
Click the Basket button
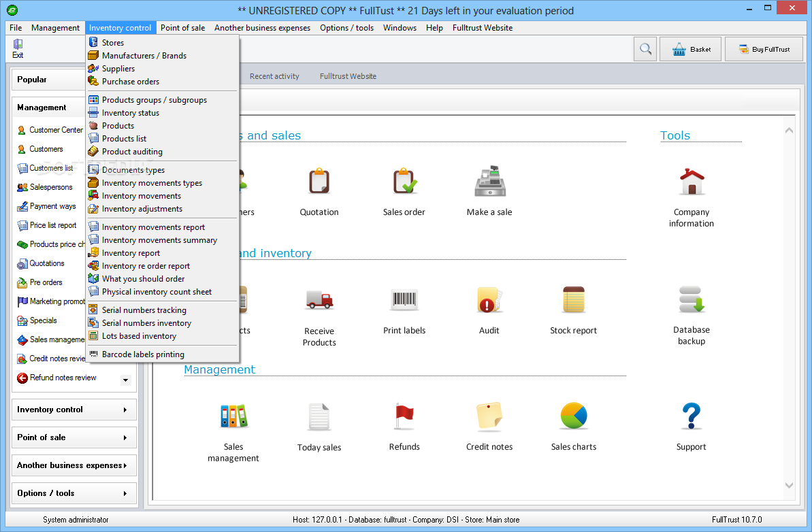click(690, 49)
